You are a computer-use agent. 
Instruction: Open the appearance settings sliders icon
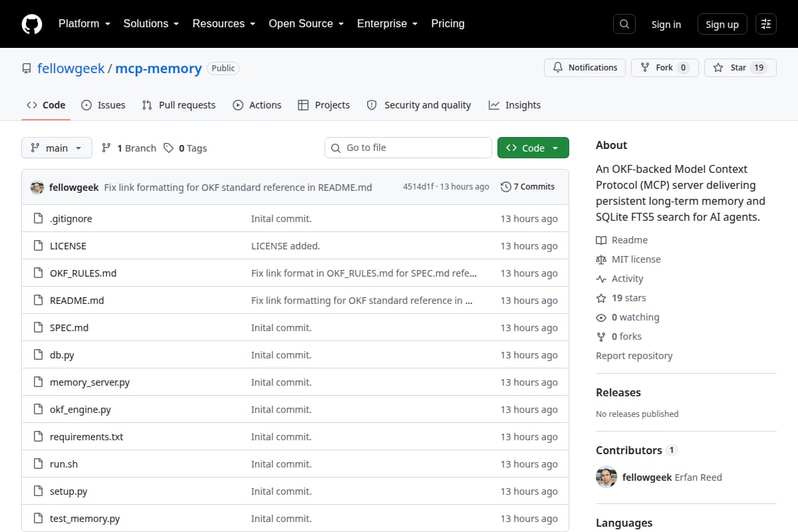(x=766, y=24)
